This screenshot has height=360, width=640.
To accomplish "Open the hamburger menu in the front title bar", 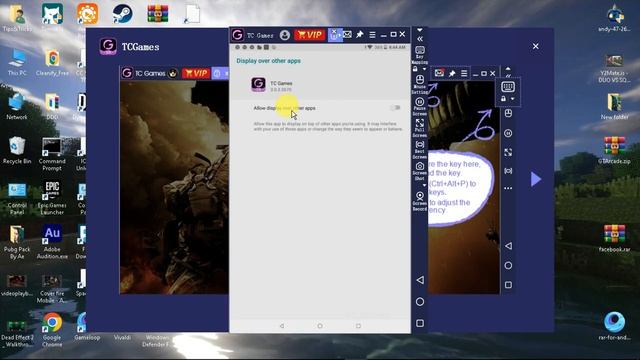I will coord(372,35).
